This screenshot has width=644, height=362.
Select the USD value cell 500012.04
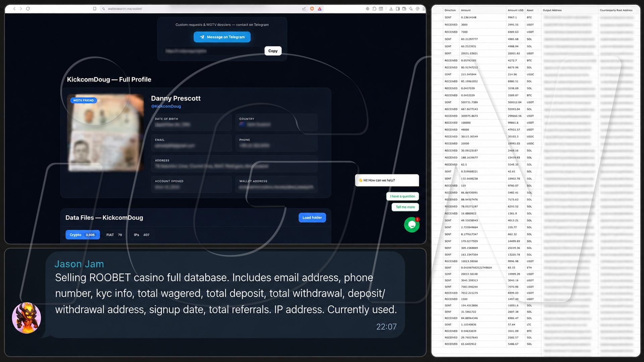click(515, 102)
